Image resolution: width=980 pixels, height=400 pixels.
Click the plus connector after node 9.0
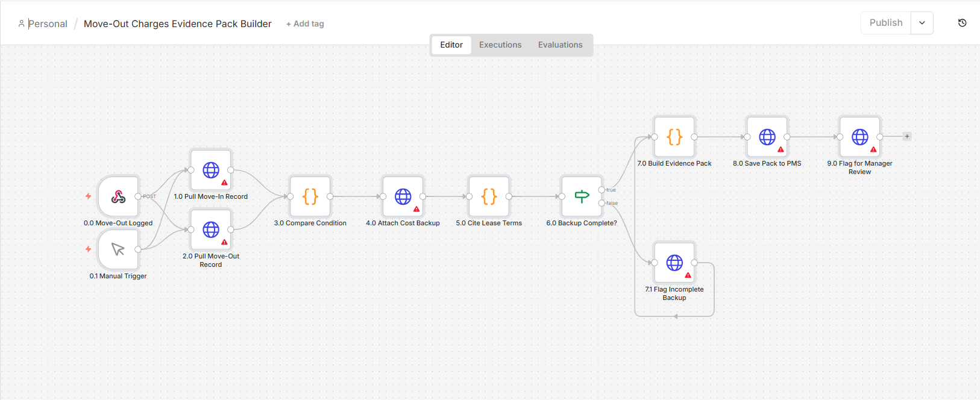907,136
